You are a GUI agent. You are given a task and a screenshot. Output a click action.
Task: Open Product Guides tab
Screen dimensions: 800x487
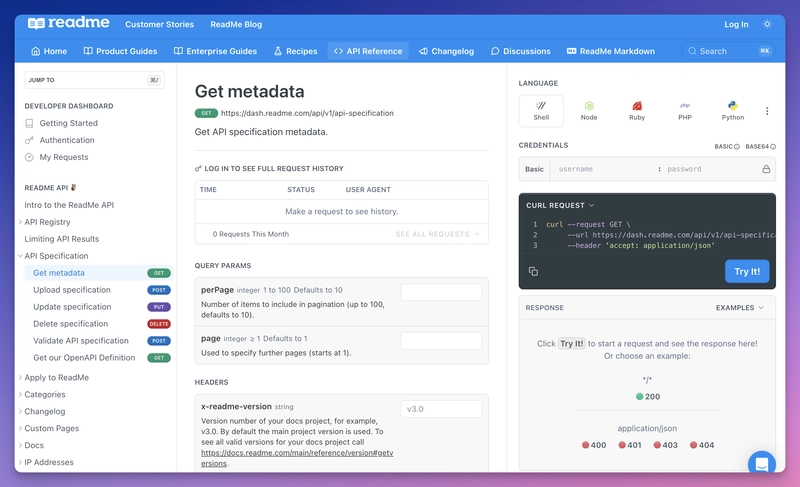pos(120,51)
